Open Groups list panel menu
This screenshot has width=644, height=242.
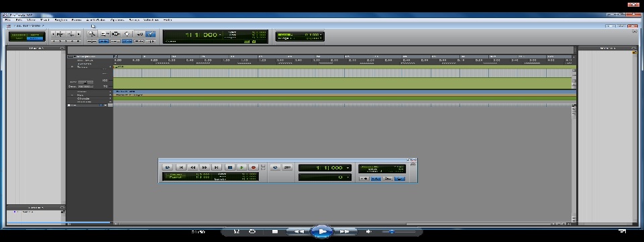[62, 208]
